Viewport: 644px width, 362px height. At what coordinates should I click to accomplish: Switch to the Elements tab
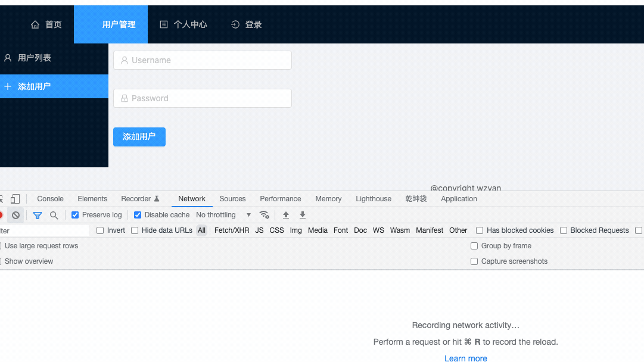[x=92, y=199]
